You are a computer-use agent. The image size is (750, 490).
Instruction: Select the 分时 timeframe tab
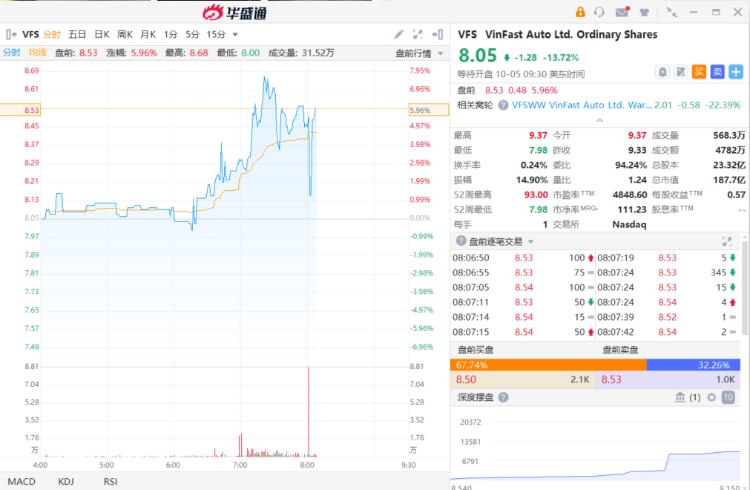pos(52,34)
